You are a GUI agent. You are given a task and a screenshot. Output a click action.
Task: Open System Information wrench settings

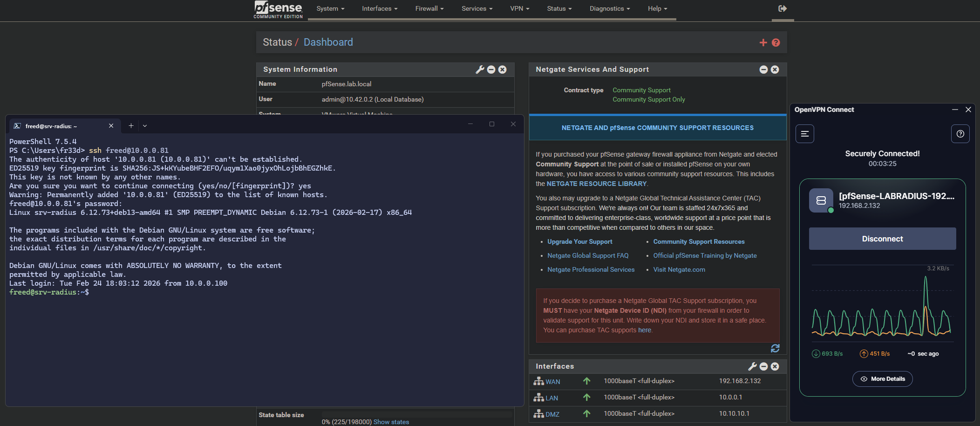click(480, 69)
